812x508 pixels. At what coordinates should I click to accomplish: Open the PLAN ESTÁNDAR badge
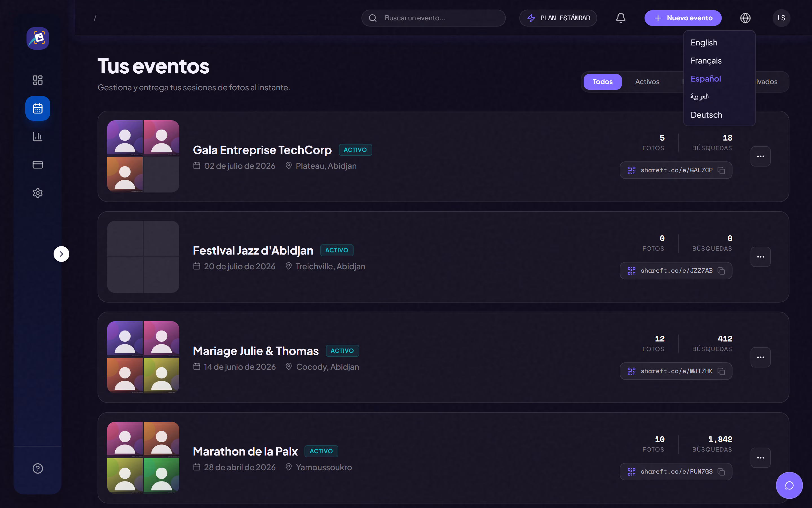(558, 18)
